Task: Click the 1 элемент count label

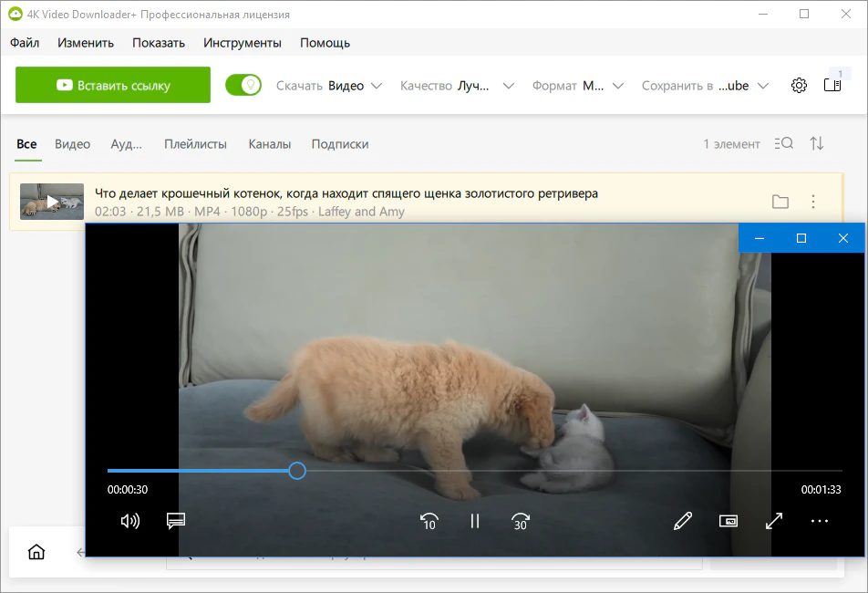Action: 732,144
